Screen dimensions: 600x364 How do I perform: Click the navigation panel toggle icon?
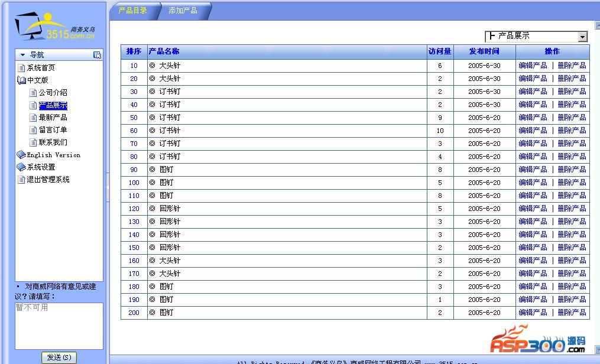(97, 55)
